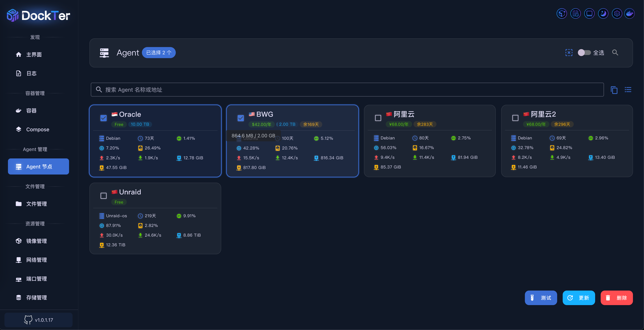
Task: Click the Docker whale icon in top bar
Action: (x=629, y=13)
